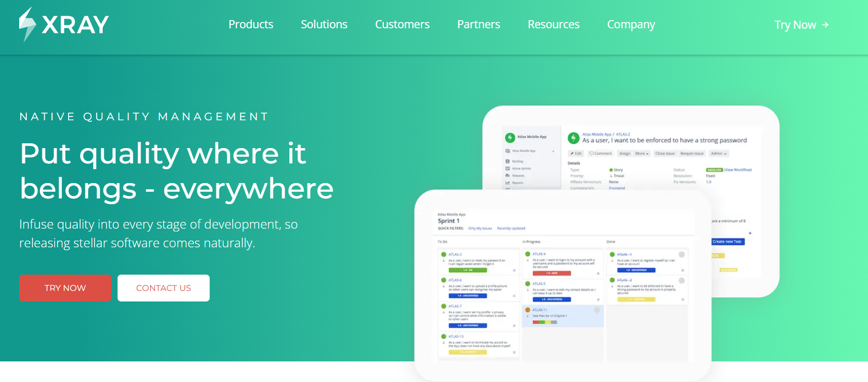
Task: Click the green icon beside the strong password title
Action: 573,138
